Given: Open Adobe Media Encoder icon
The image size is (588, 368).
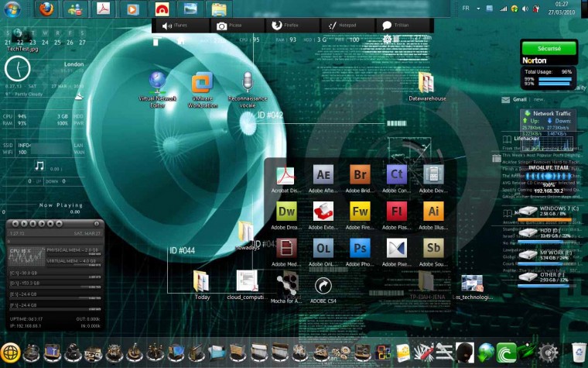Looking at the screenshot, I should tap(286, 248).
